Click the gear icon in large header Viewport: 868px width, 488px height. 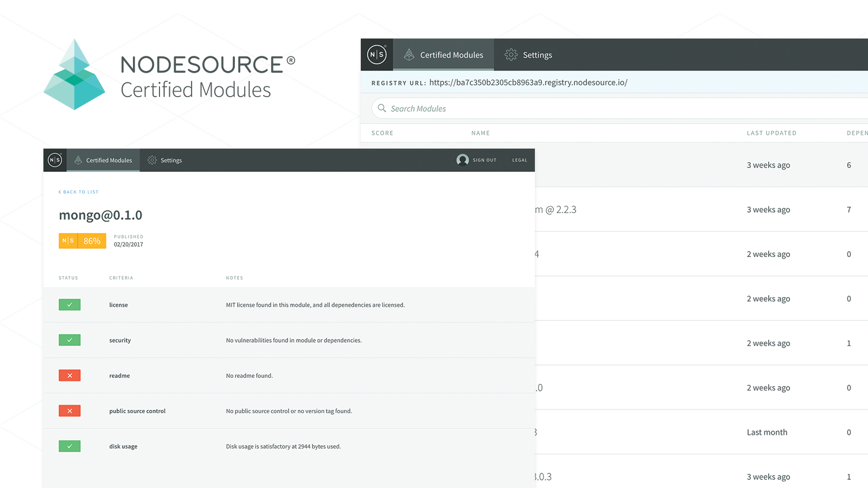coord(511,55)
